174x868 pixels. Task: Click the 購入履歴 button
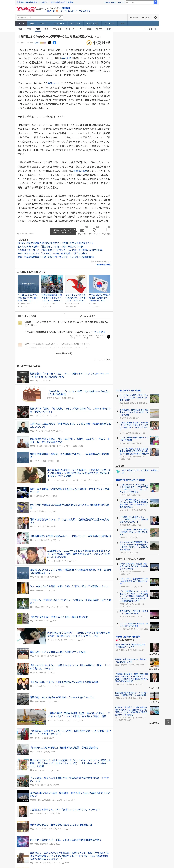click(146, 18)
